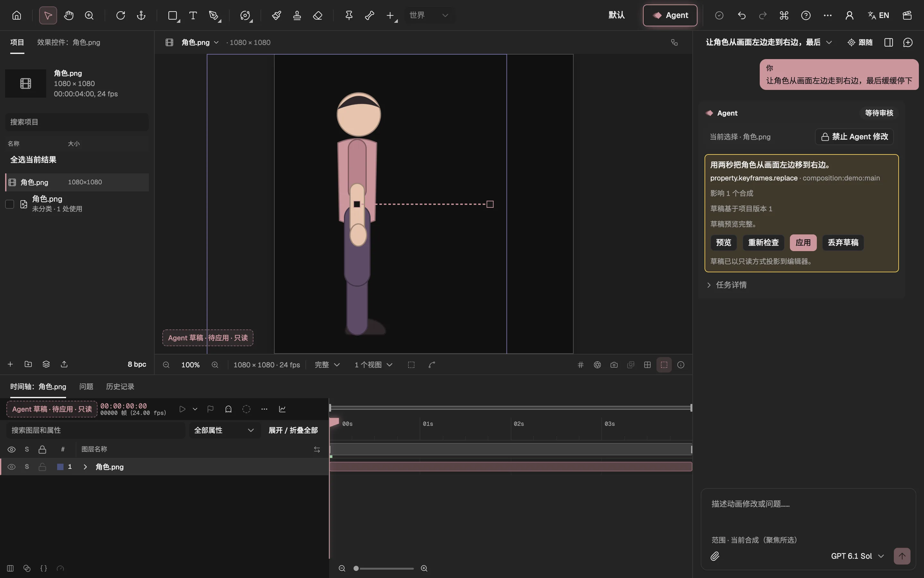The width and height of the screenshot is (924, 578).
Task: Switch to the 问题 tab
Action: tap(86, 387)
